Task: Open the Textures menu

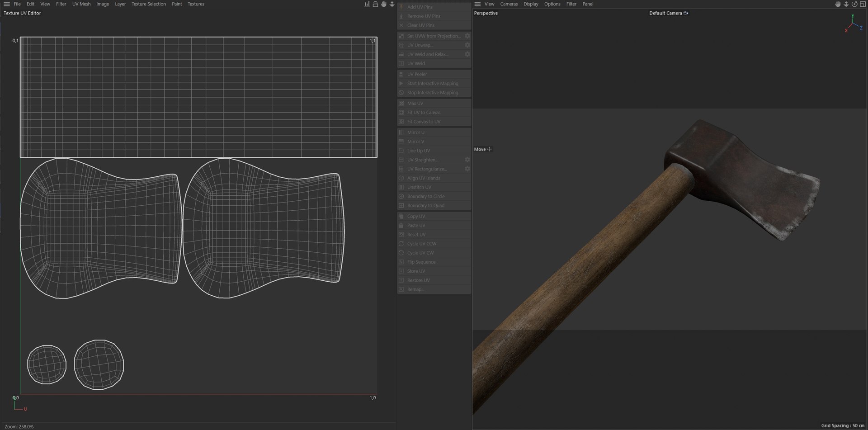Action: (x=196, y=4)
